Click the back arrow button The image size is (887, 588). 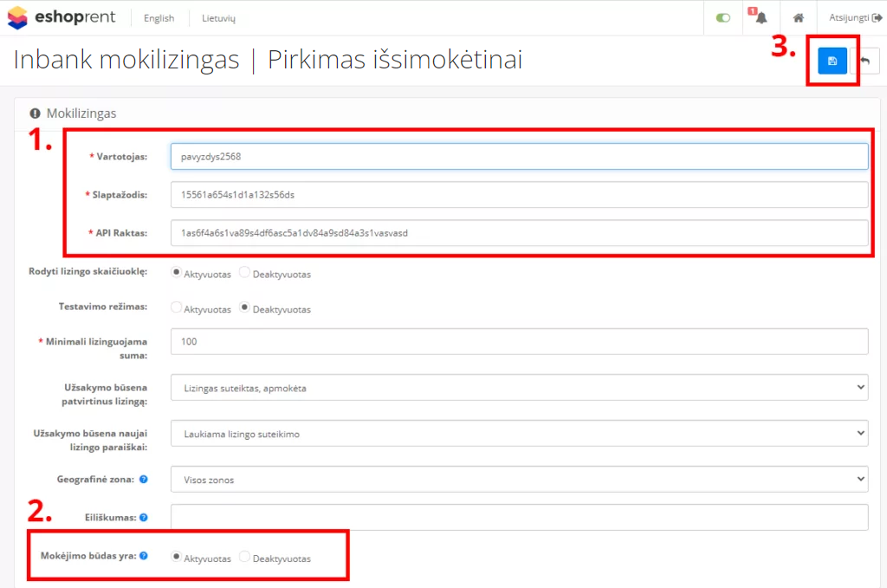point(865,61)
